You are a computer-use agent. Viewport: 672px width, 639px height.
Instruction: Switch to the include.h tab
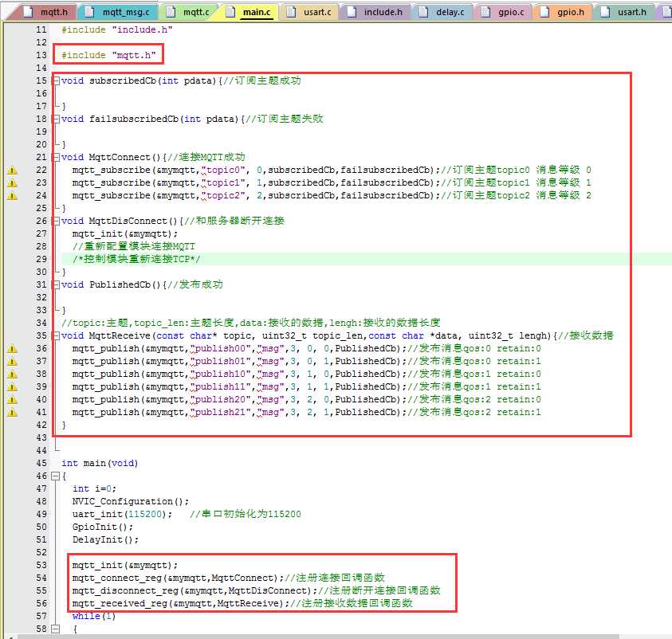pos(375,12)
